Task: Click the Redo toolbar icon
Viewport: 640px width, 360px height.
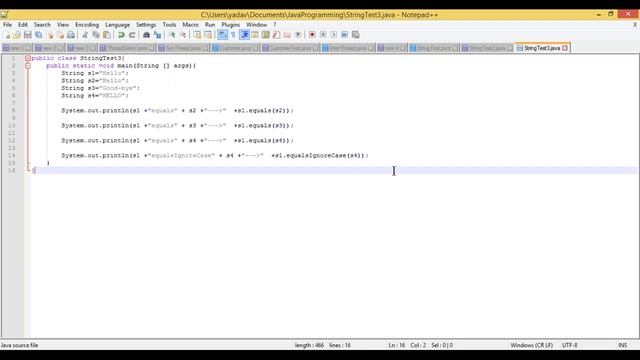Action: 132,35
